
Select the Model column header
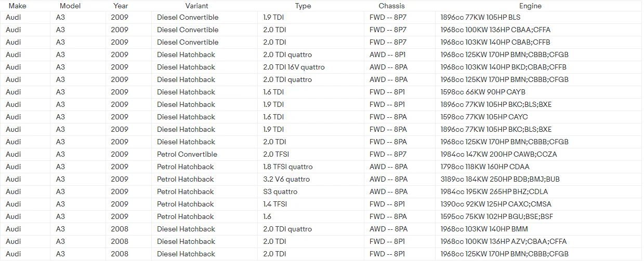tap(70, 6)
